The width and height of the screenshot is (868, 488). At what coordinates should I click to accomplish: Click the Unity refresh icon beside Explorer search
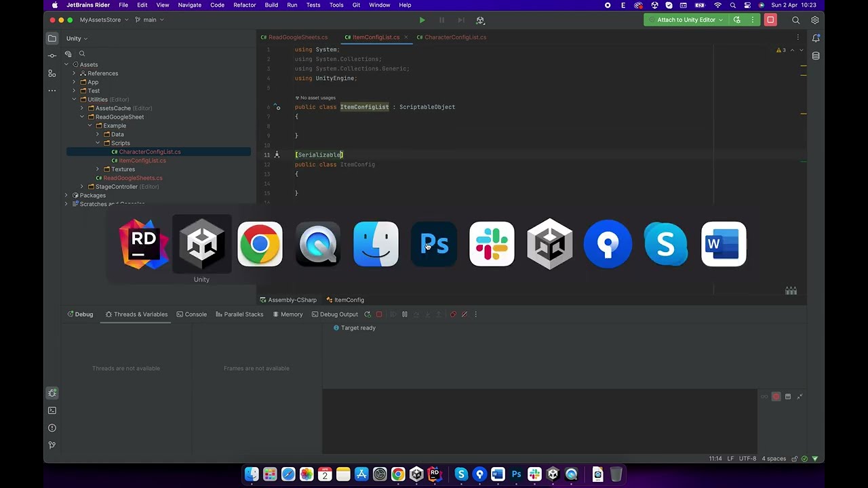(x=68, y=54)
